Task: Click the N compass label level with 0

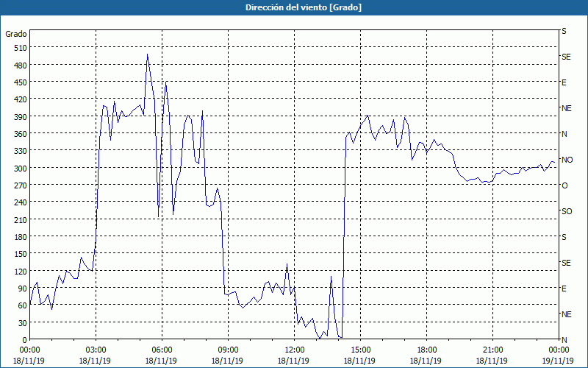Action: [564, 340]
